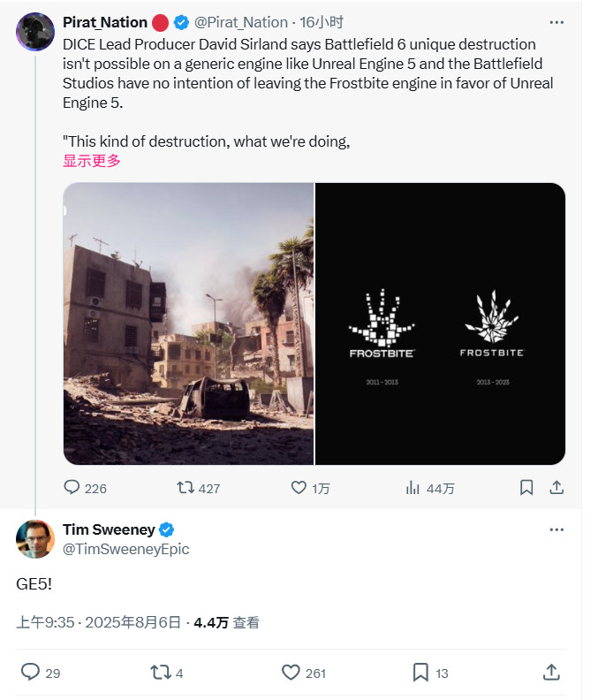Click Tim Sweeney's profile avatar

click(35, 539)
